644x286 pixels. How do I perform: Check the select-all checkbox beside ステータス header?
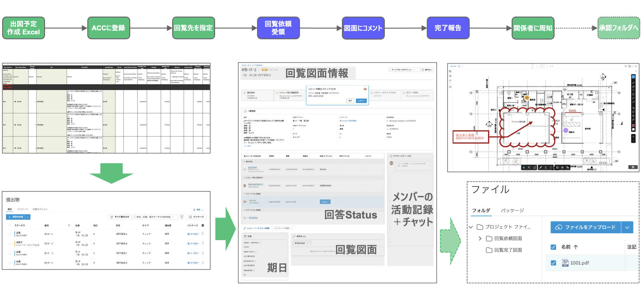9,226
